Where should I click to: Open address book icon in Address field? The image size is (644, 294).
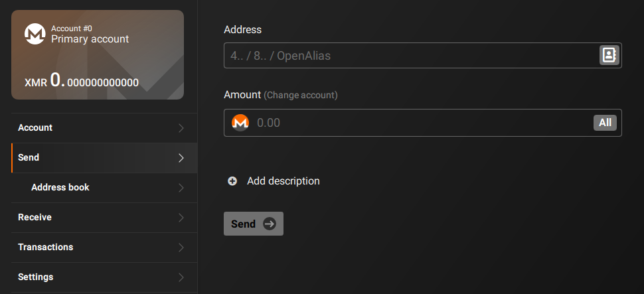click(x=608, y=55)
